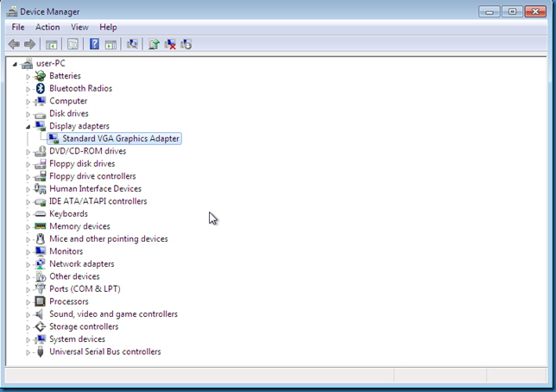556x392 pixels.
Task: Scan for hardware changes icon
Action: (x=132, y=44)
